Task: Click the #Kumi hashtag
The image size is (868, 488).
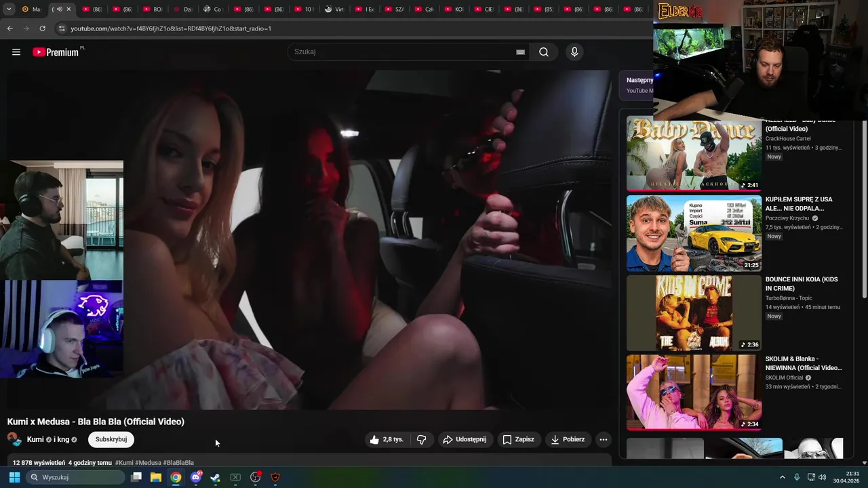Action: pos(124,463)
